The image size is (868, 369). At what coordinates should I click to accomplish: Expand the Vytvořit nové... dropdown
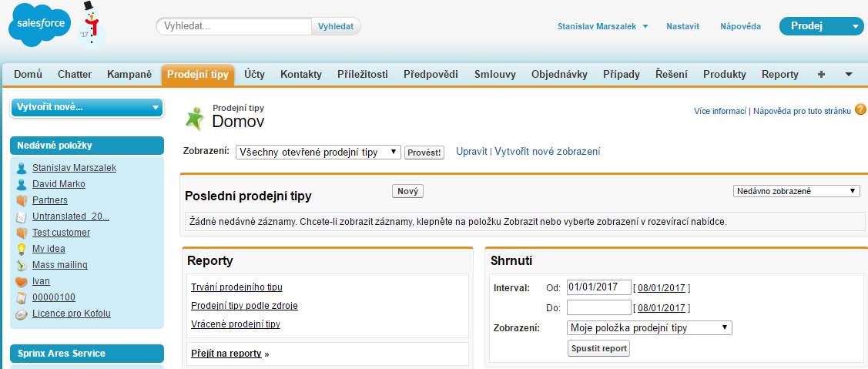tap(87, 108)
